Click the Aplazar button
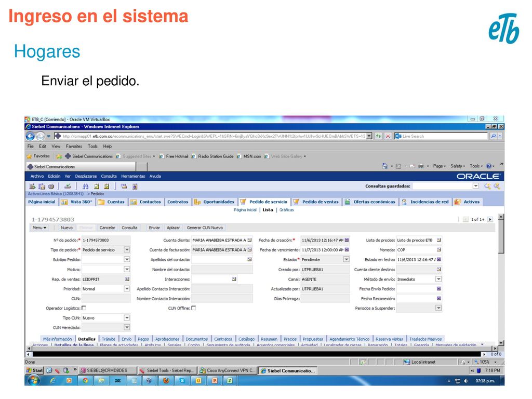 pos(174,228)
